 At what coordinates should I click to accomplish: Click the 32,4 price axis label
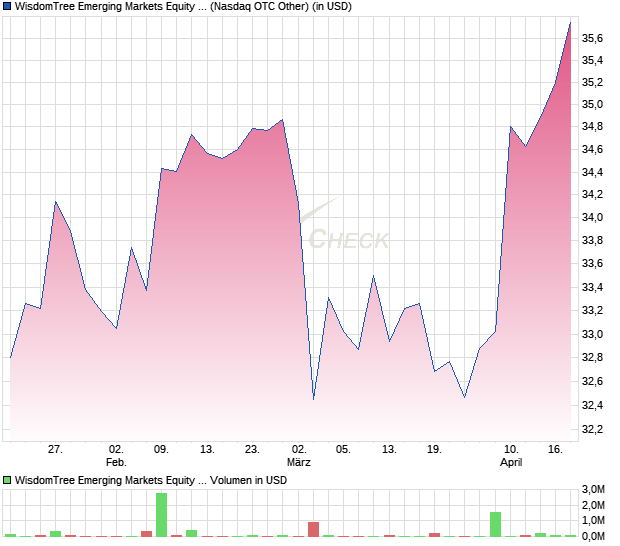592,405
